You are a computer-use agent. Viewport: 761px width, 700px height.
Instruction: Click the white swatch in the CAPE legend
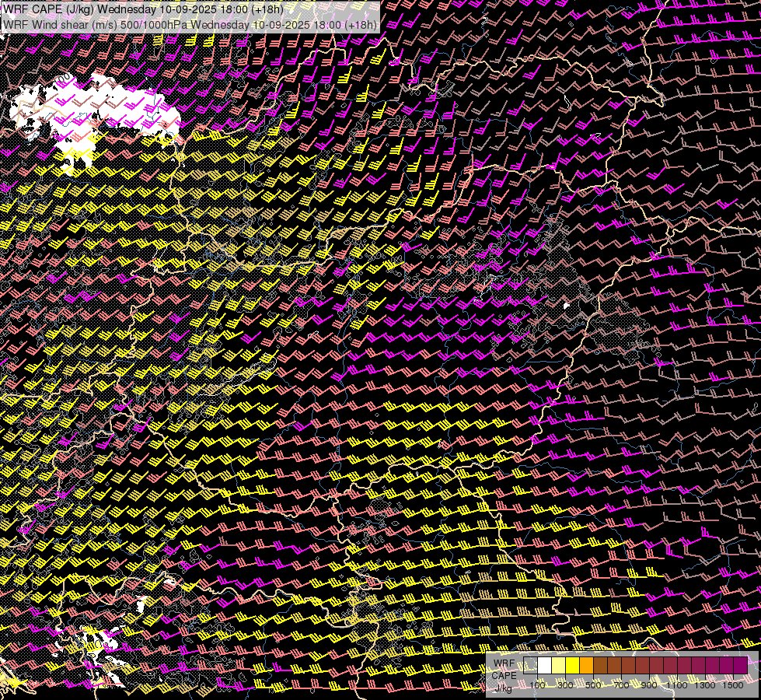pos(544,665)
